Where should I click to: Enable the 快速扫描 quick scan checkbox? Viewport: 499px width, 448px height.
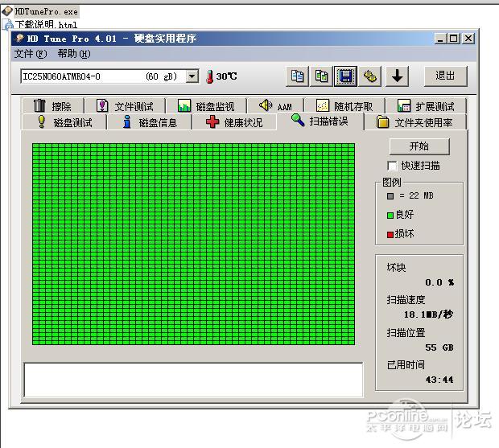392,166
